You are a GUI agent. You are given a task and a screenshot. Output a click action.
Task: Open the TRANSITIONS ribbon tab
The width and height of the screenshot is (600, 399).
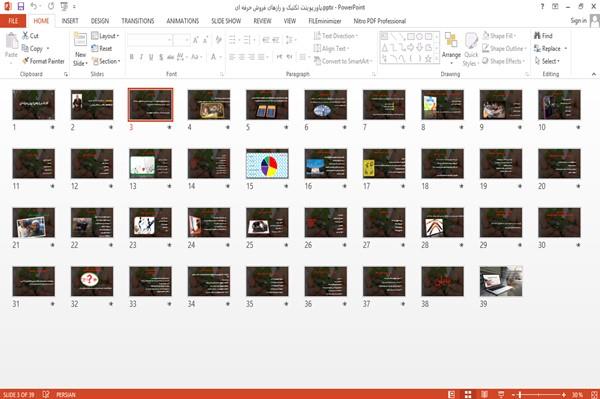[x=138, y=21]
